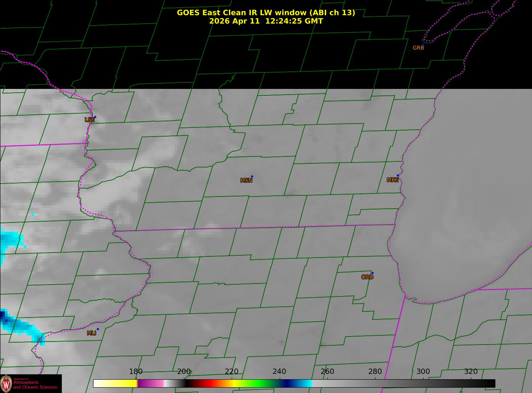Click the University of Wisconsin crest logo
The height and width of the screenshot is (393, 532).
pyautogui.click(x=6, y=383)
